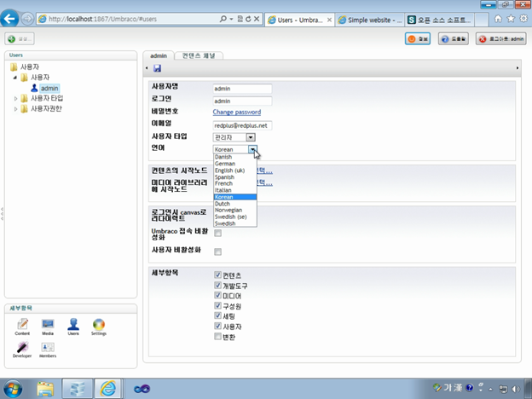This screenshot has height=399, width=532.
Task: Switch to the 컨텐츠 채널 tab
Action: coord(199,55)
